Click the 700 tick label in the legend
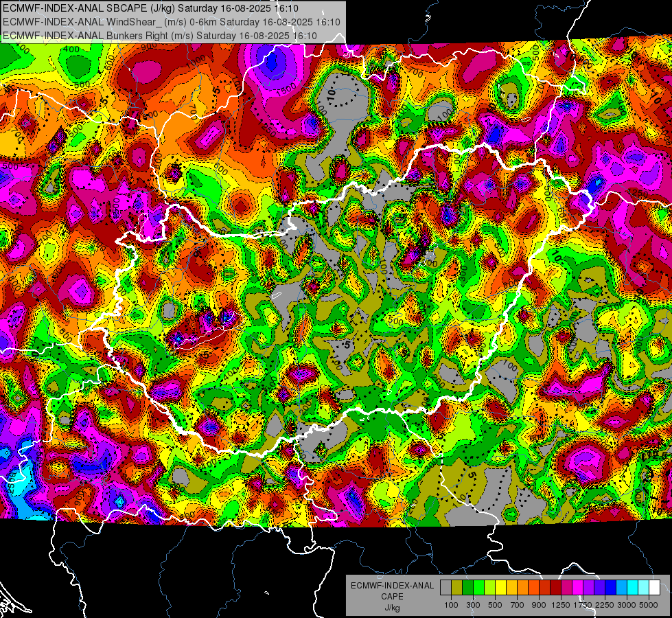 pyautogui.click(x=518, y=605)
